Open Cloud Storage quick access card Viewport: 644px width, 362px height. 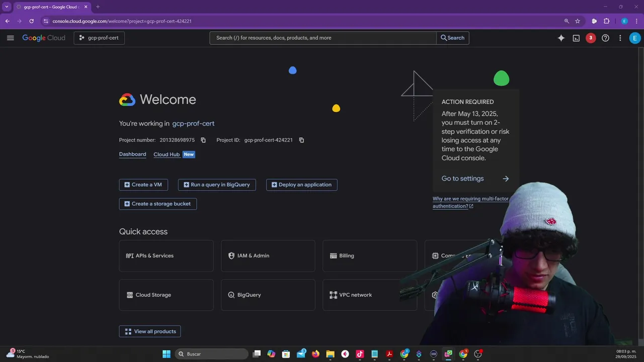click(167, 295)
